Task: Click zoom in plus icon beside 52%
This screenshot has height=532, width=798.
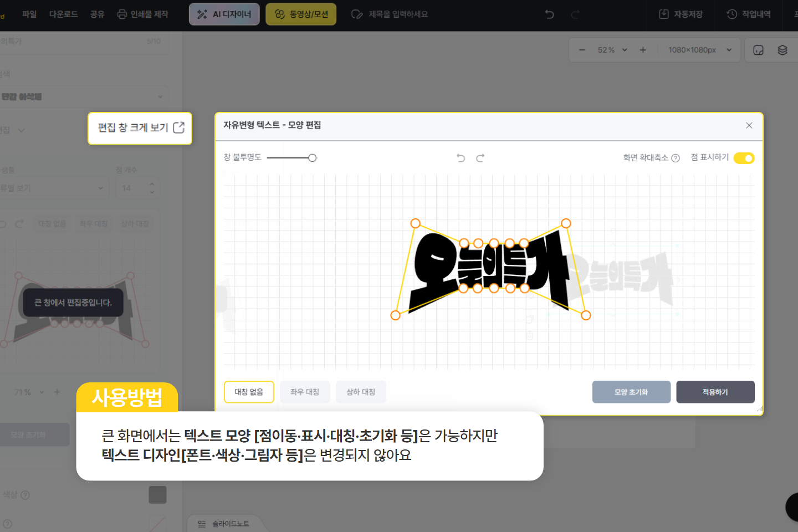Action: [x=643, y=50]
